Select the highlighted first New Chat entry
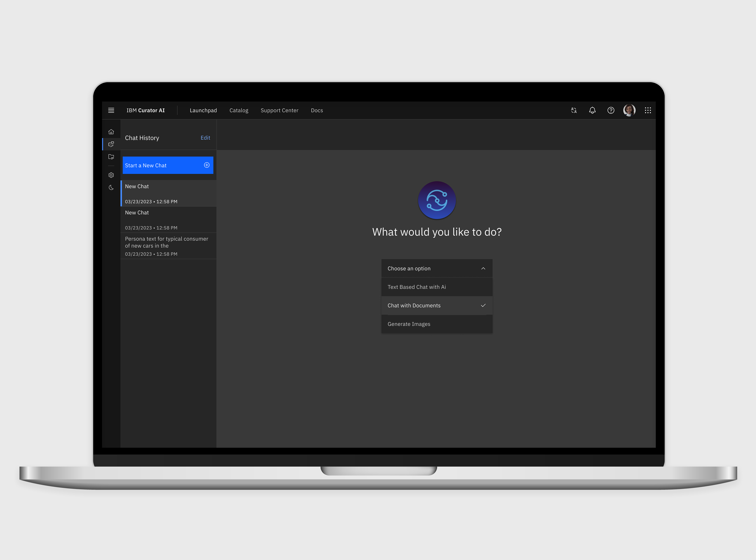The height and width of the screenshot is (560, 756). (x=168, y=193)
